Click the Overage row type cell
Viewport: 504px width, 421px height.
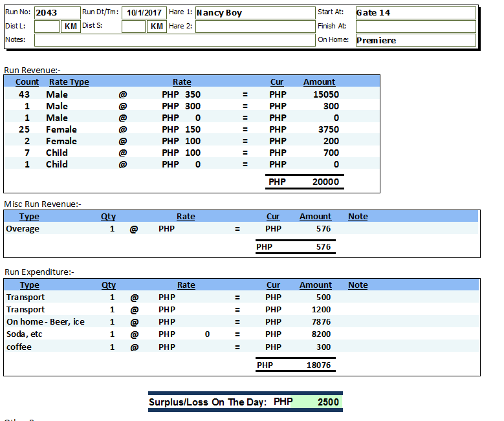(23, 229)
